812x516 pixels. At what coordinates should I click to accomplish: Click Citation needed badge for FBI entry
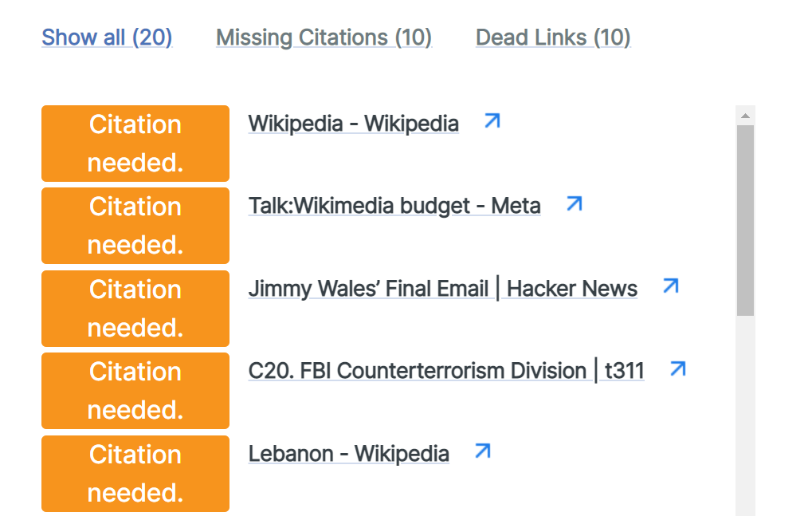135,391
